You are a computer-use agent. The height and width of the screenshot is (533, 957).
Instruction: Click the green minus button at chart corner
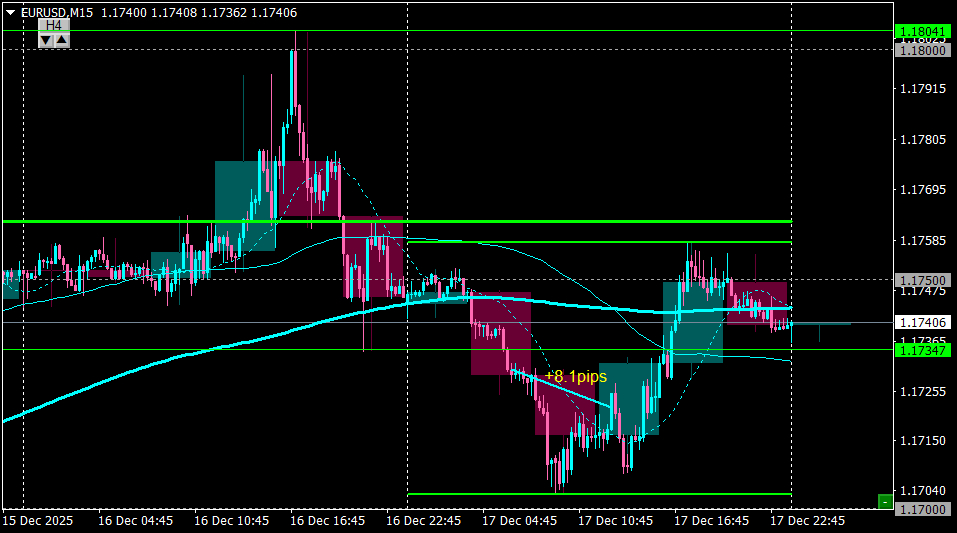click(885, 501)
